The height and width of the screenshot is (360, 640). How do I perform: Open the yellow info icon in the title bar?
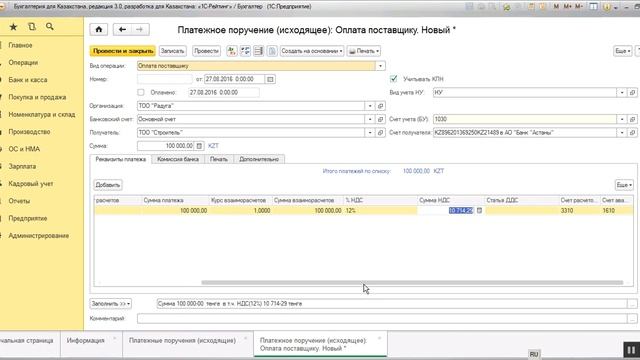[x=606, y=7]
